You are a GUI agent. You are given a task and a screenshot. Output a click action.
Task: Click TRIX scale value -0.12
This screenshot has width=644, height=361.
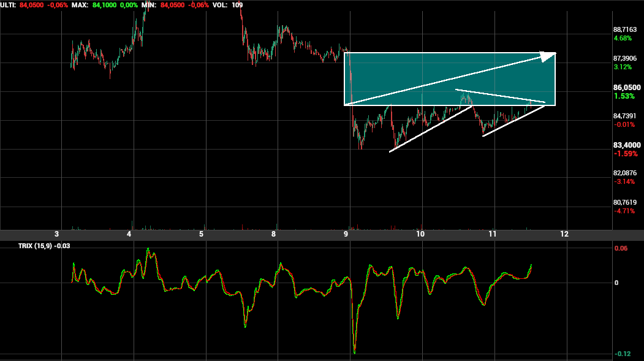tap(623, 354)
